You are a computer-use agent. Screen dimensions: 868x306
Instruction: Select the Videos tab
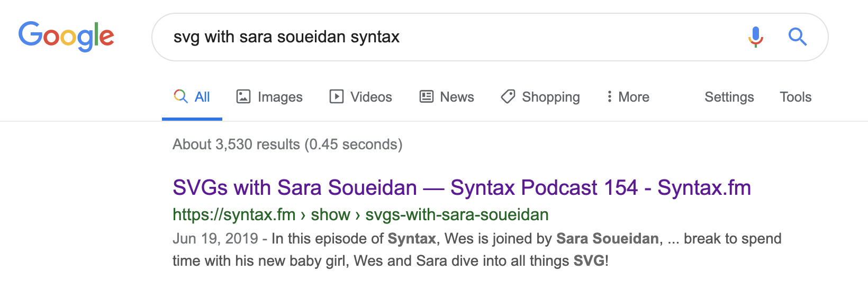[371, 97]
